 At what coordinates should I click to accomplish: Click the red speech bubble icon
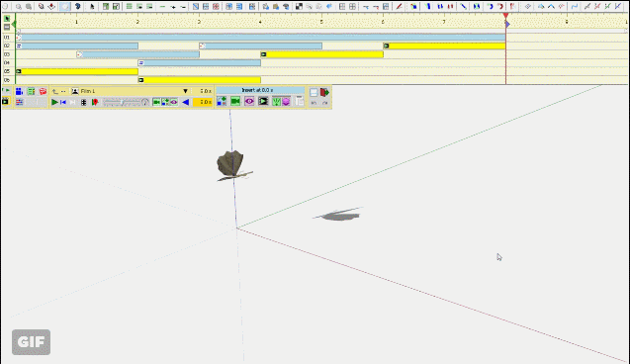(x=43, y=92)
